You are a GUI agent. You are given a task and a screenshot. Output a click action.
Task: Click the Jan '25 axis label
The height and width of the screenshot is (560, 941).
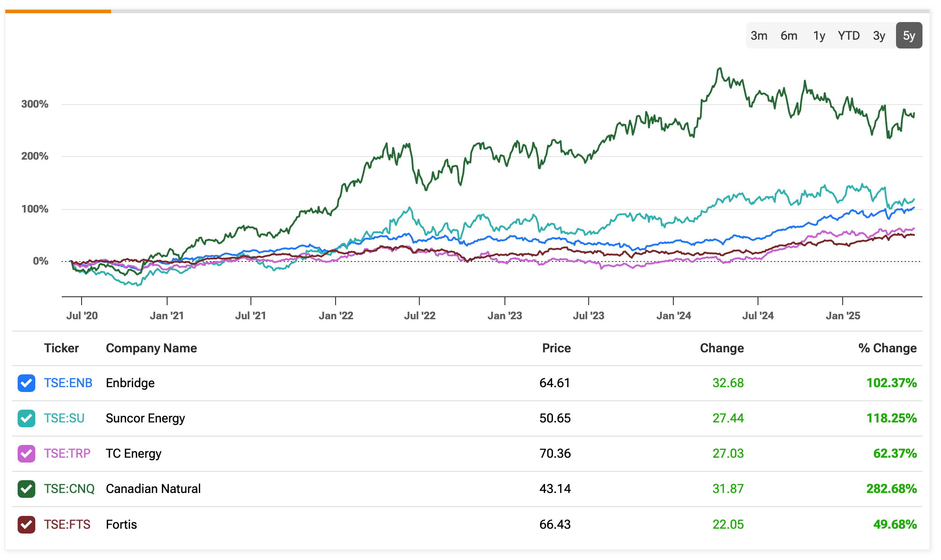click(x=843, y=316)
